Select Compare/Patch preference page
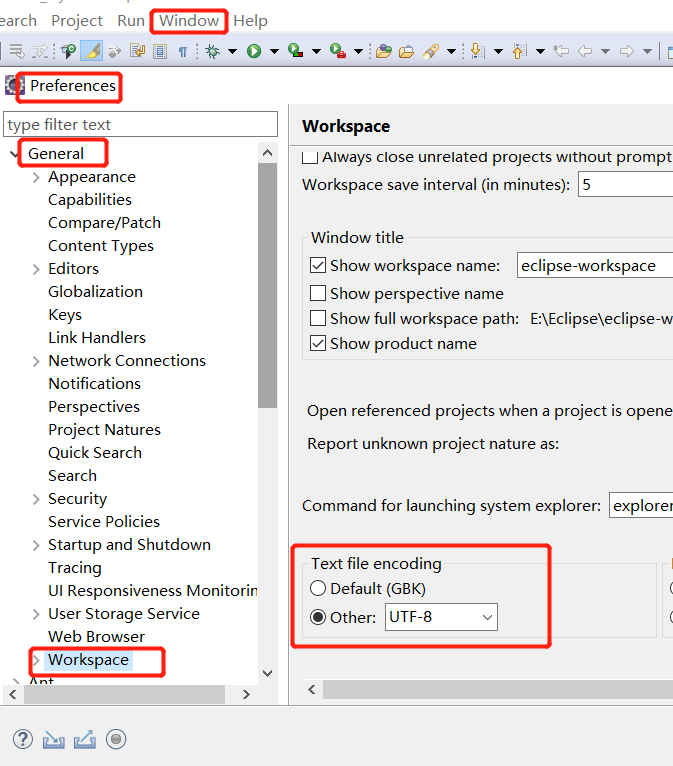The width and height of the screenshot is (673, 766). click(x=105, y=223)
